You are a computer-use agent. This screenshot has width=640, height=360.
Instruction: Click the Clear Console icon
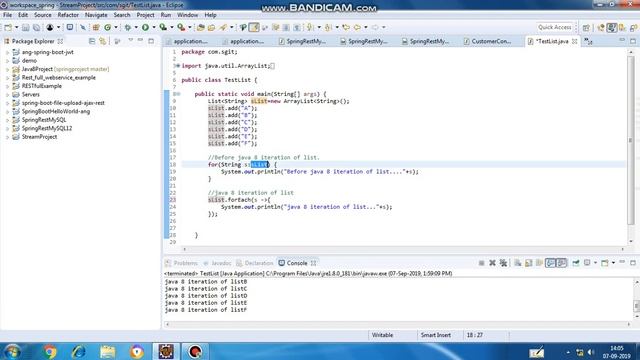(x=518, y=263)
